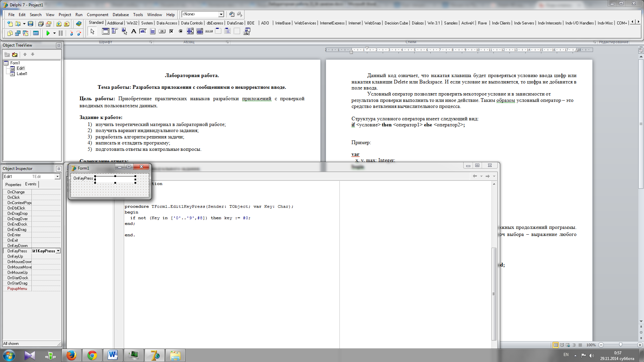
Task: Select the Memo component in palette
Action: coord(153,31)
